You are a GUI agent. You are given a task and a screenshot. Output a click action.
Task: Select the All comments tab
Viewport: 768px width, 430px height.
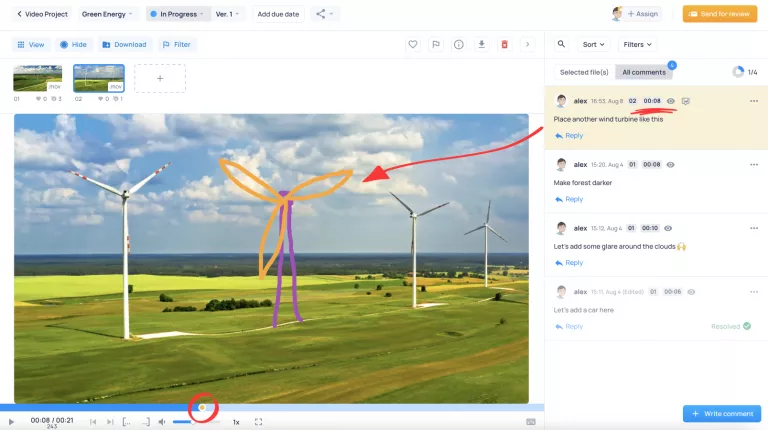coord(644,72)
